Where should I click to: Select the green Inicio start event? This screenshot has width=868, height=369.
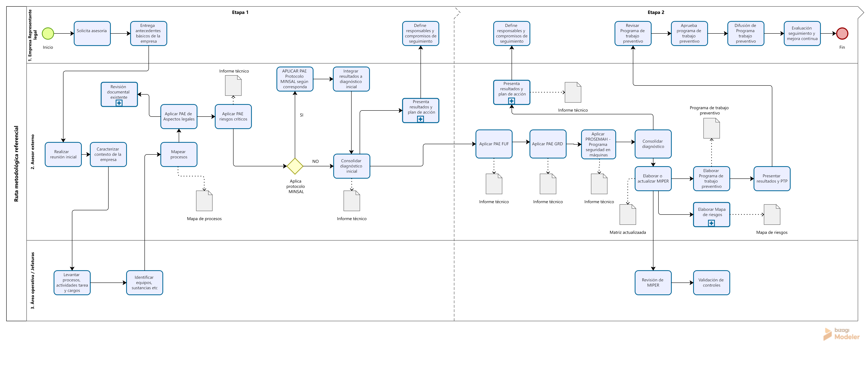click(48, 33)
